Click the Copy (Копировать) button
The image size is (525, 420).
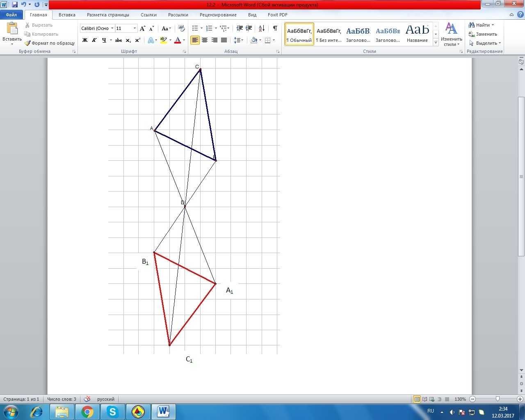click(x=41, y=34)
